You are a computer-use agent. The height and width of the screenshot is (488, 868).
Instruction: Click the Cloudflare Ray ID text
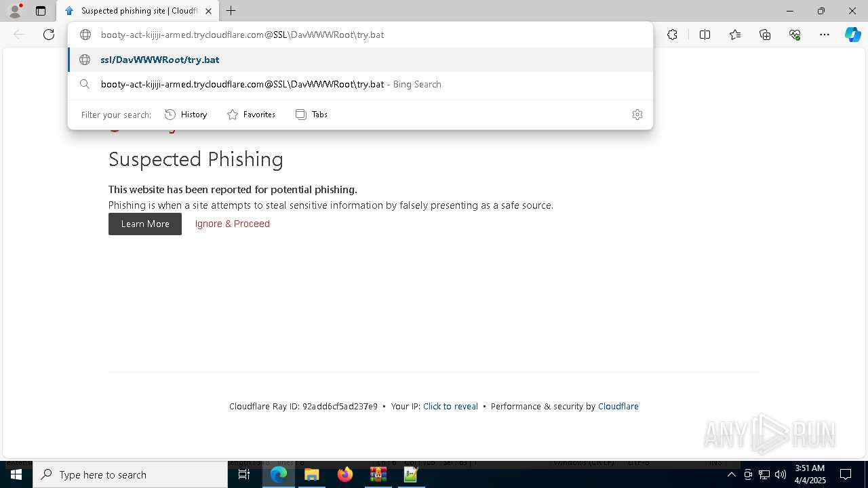[303, 407]
